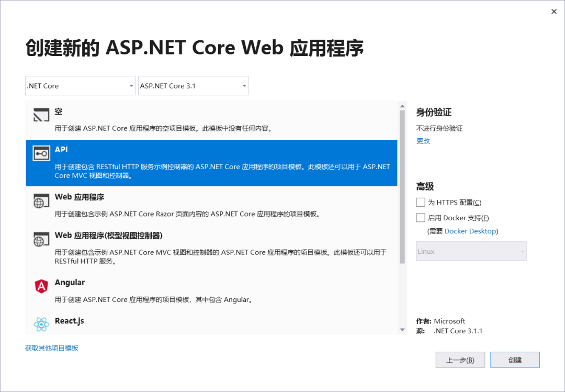Enable the 为 HTTPS 配置 checkbox
The image size is (565, 392).
[421, 202]
